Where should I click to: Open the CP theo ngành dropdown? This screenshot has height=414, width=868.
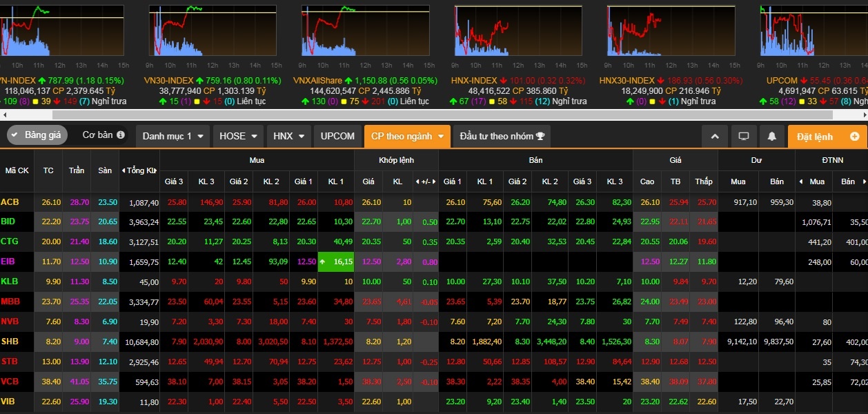tap(406, 136)
